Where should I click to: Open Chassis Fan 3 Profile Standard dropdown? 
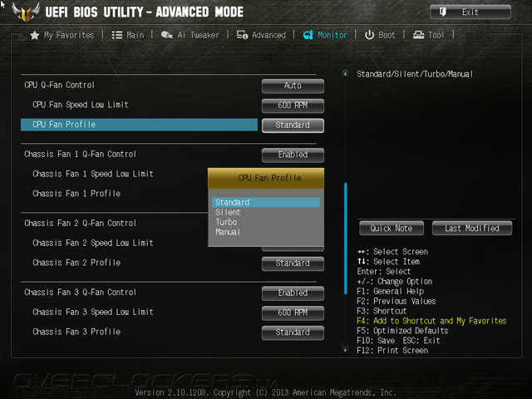[293, 332]
